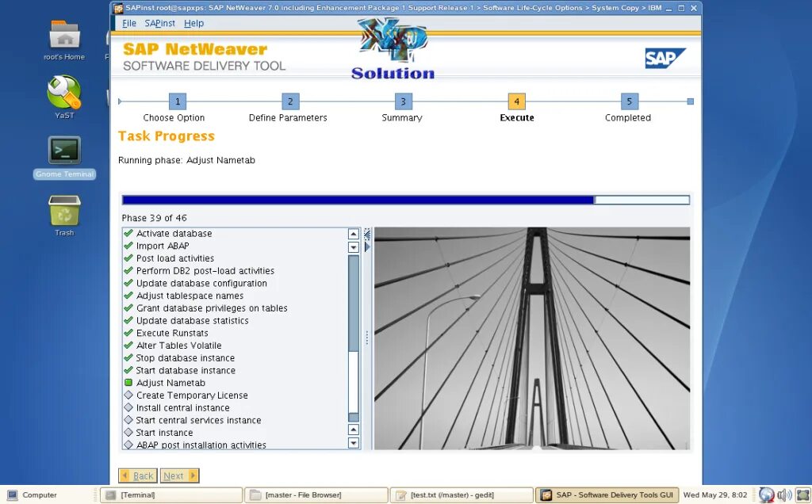812x504 pixels.
Task: Click step 2 Define Parameters marker
Action: tap(290, 101)
